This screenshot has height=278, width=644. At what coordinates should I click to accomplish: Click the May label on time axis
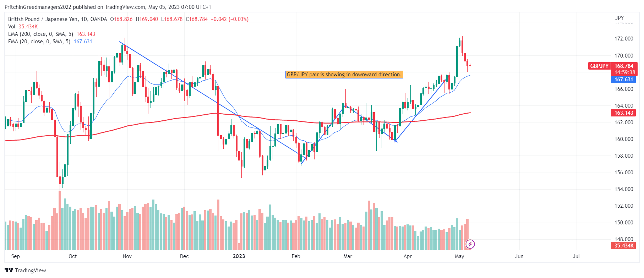[x=459, y=256]
